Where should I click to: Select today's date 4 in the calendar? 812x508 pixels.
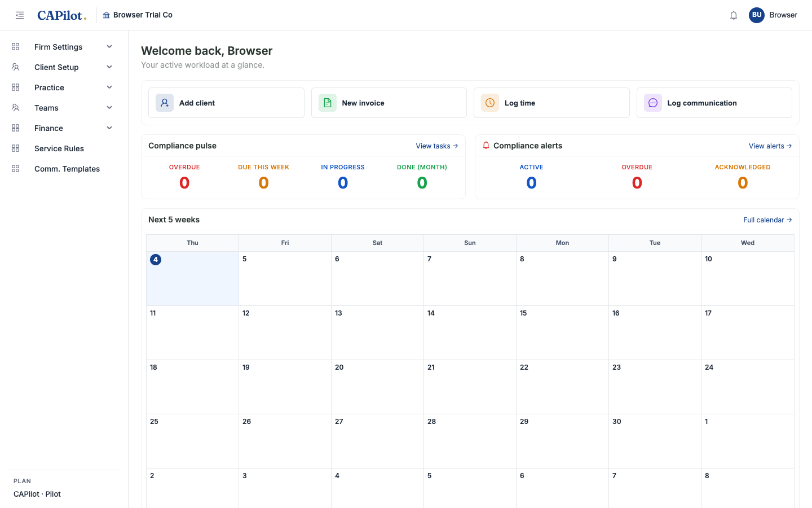[156, 260]
